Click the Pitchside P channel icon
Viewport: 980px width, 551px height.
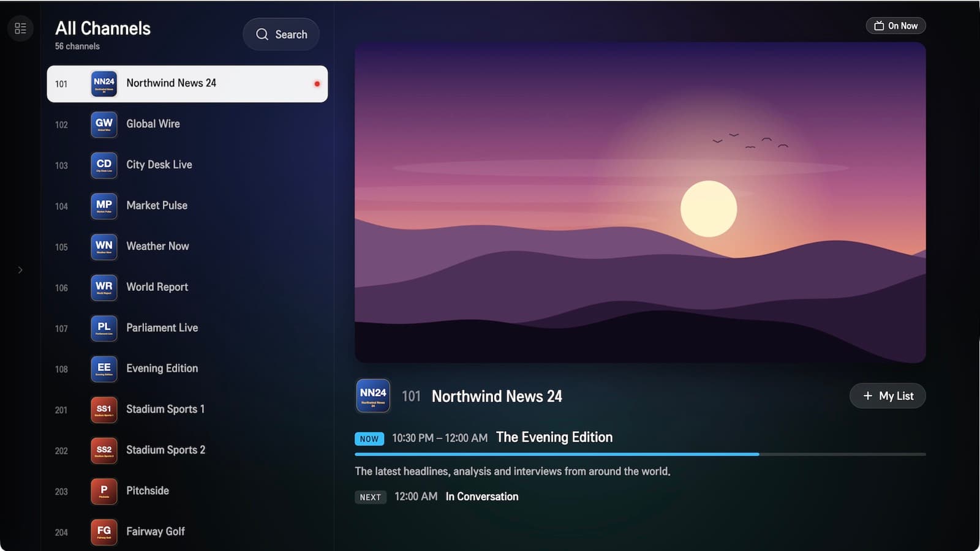pyautogui.click(x=104, y=491)
